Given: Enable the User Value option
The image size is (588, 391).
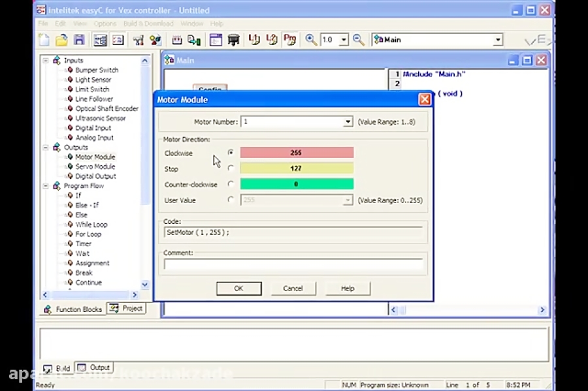Looking at the screenshot, I should pyautogui.click(x=231, y=200).
